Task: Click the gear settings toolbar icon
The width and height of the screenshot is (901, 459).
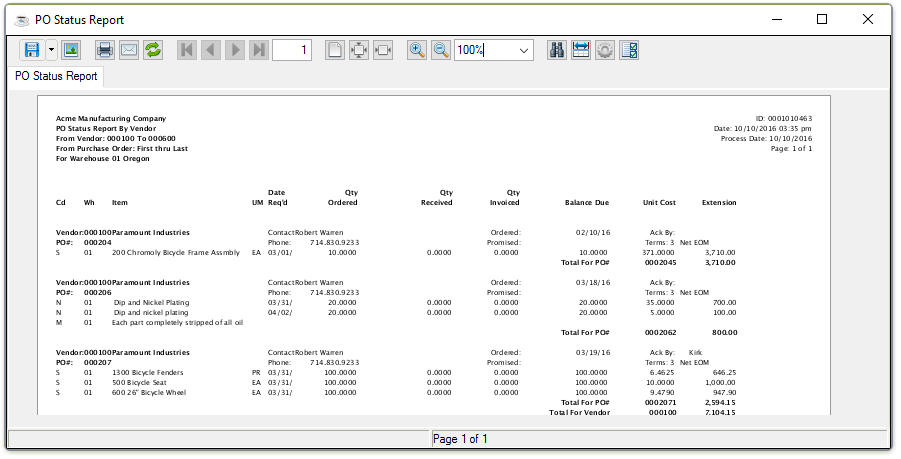Action: click(604, 50)
